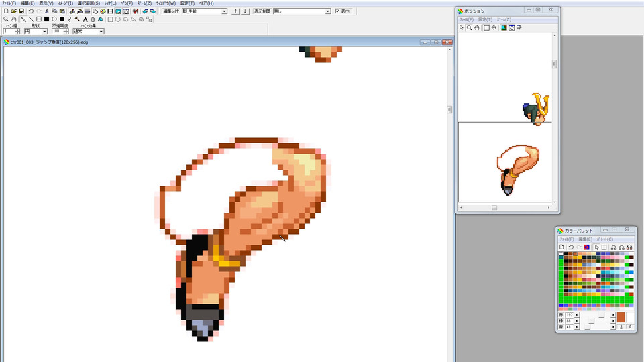
Task: Click the right arrow of 青 blue slider
Action: click(613, 326)
